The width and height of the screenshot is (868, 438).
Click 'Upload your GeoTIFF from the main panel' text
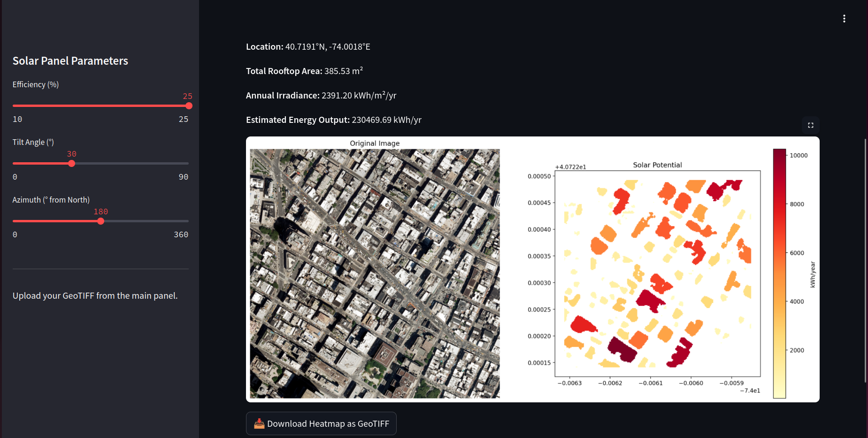click(x=95, y=295)
